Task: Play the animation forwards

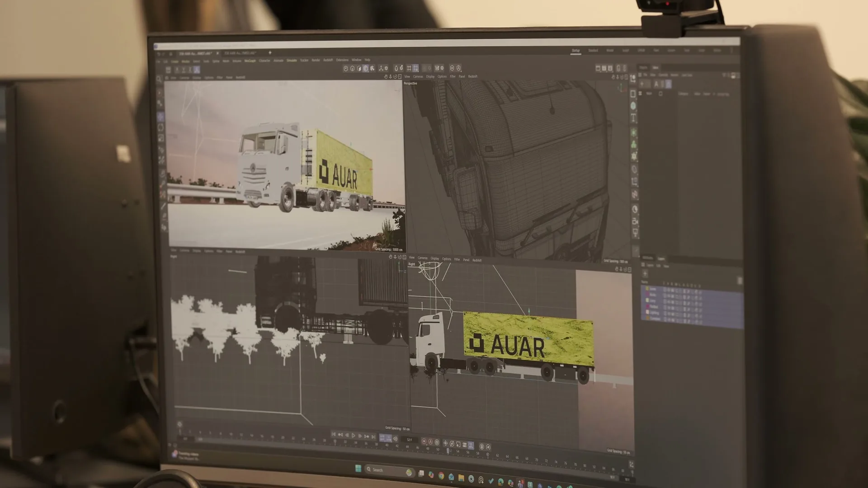Action: [353, 436]
